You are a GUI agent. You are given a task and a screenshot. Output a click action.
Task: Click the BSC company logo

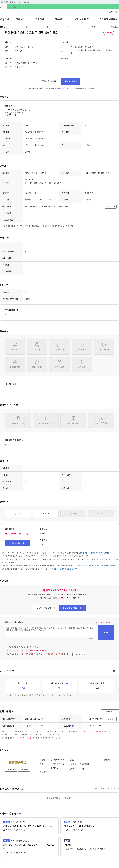pos(17,762)
